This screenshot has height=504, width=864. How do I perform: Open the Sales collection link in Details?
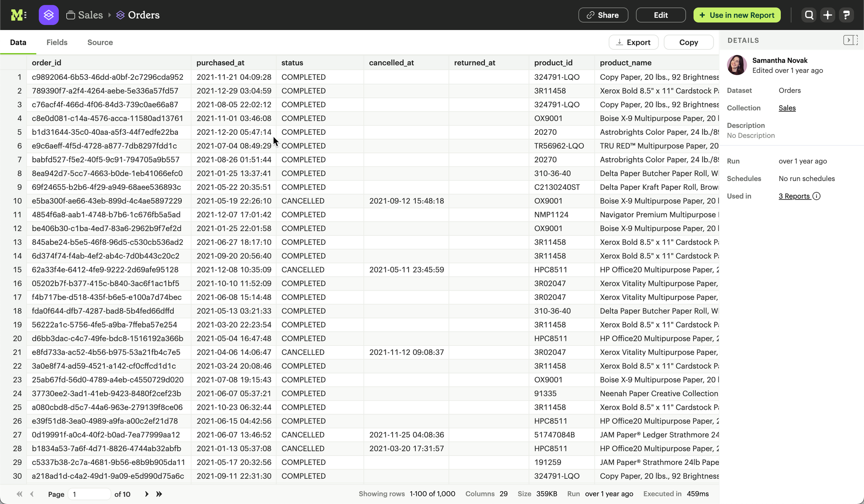(787, 108)
